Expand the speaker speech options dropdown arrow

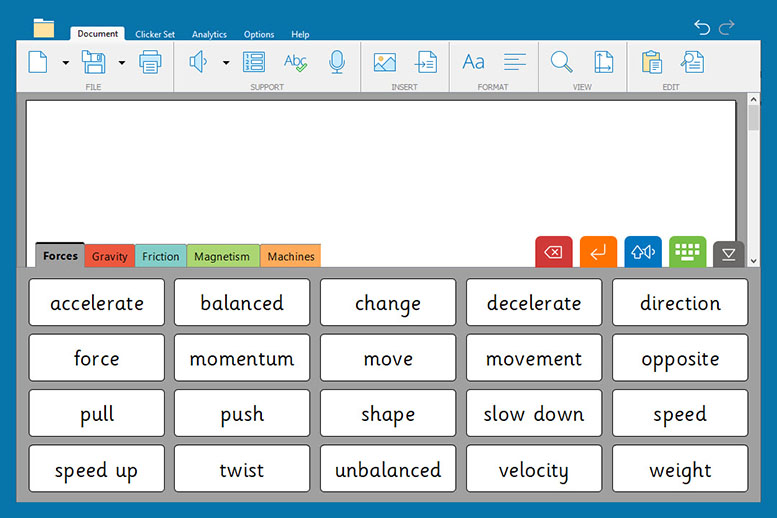click(x=226, y=63)
